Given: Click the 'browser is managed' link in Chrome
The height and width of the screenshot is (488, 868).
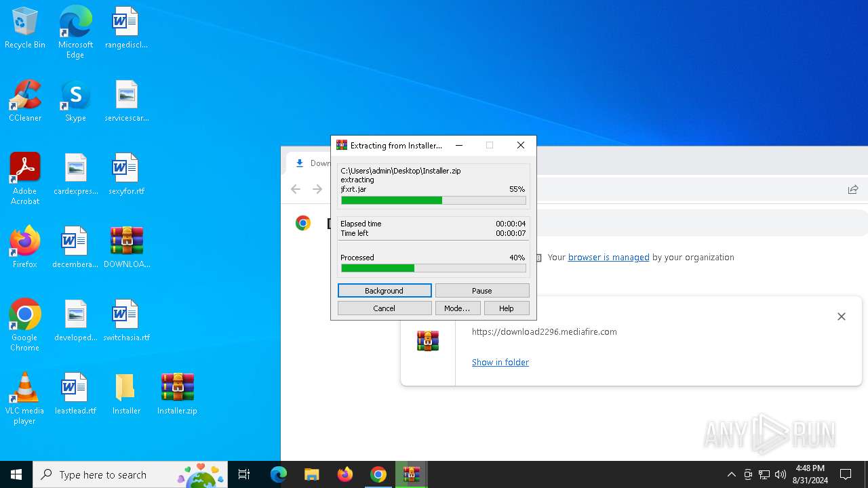Looking at the screenshot, I should pos(608,258).
